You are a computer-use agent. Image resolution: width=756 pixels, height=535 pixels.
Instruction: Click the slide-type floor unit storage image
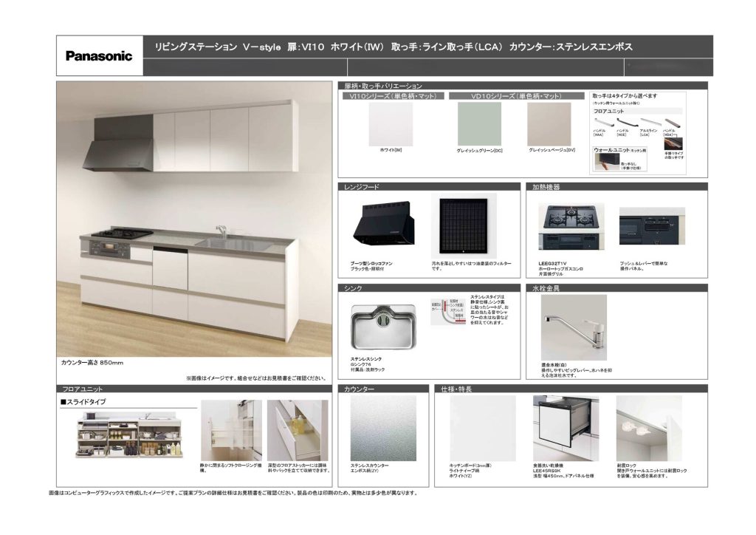[128, 436]
